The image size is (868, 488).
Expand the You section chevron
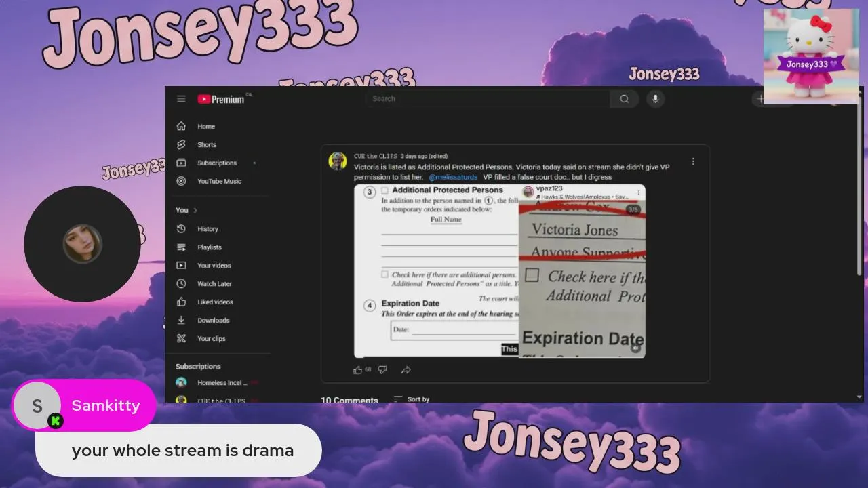(195, 211)
